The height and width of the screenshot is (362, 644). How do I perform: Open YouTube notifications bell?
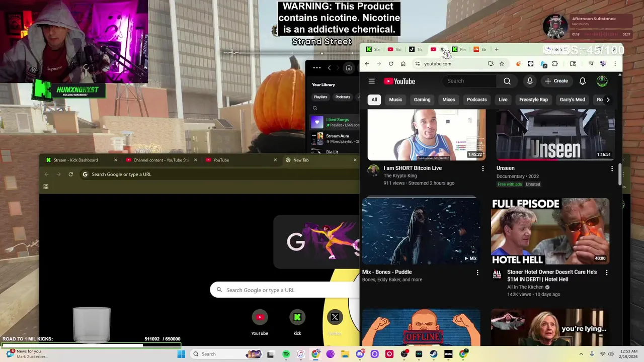pos(583,81)
